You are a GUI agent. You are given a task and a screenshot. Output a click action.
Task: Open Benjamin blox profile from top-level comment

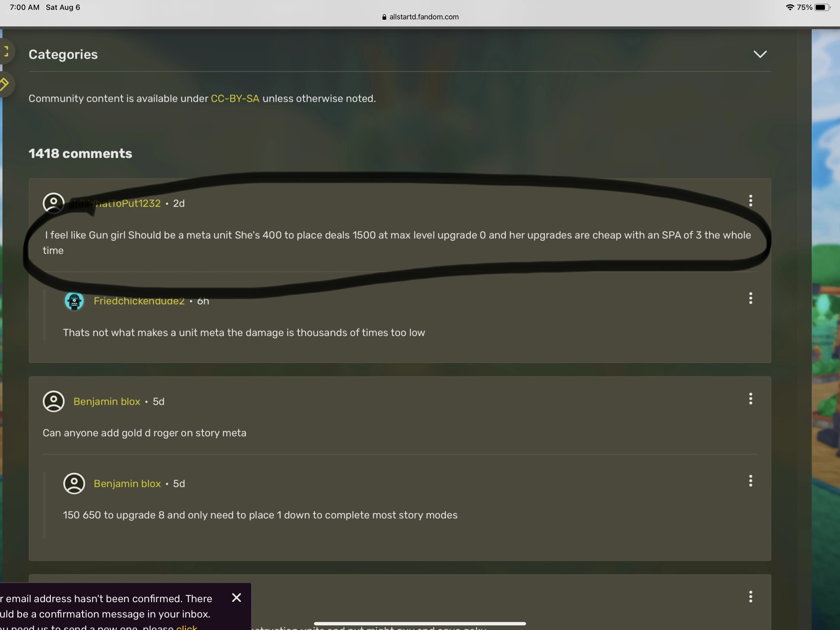(x=107, y=401)
